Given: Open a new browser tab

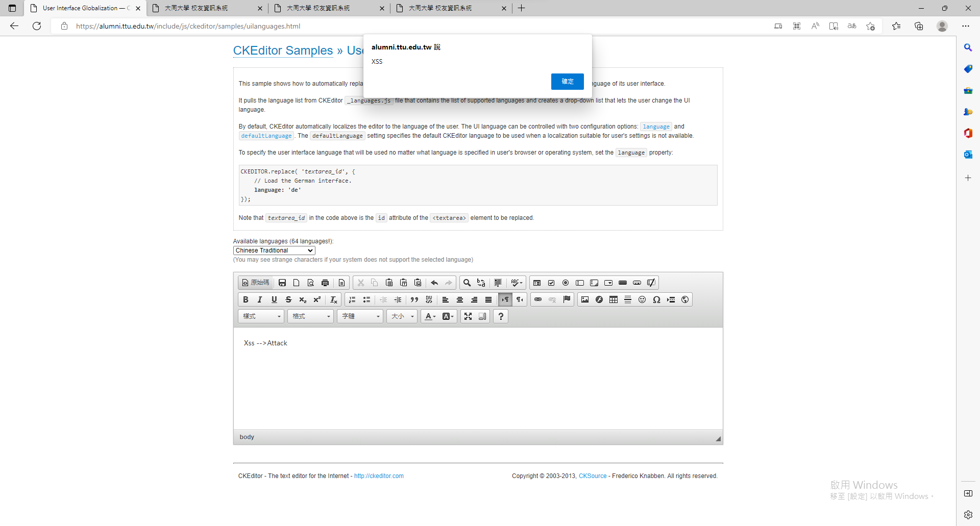Looking at the screenshot, I should click(521, 8).
